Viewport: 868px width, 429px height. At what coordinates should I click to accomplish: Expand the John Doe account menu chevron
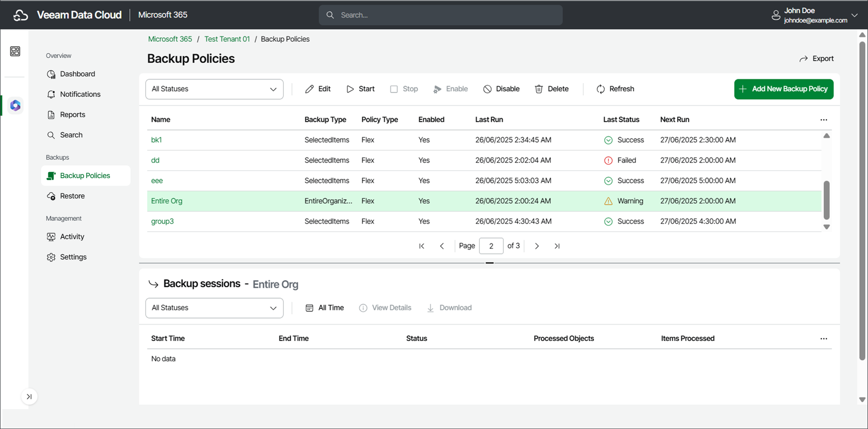854,15
